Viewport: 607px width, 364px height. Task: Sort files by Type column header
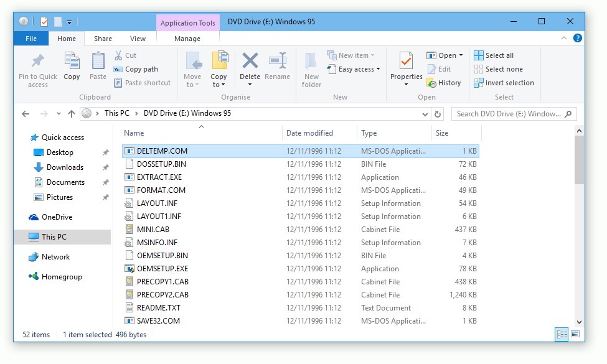coord(394,133)
